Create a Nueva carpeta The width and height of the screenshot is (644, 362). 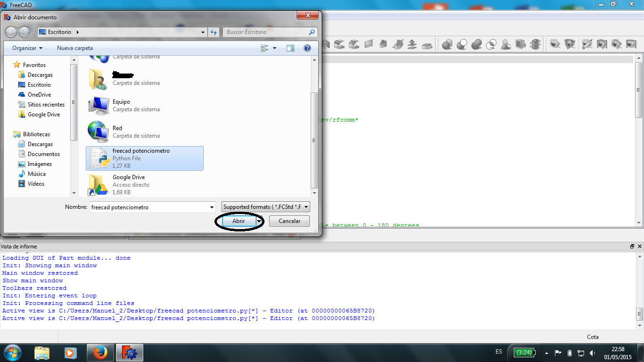[x=75, y=48]
